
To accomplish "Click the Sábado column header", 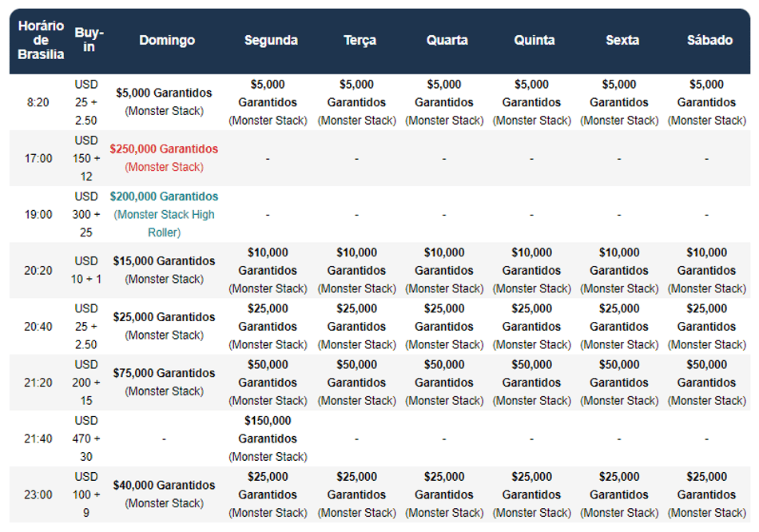I will [709, 40].
